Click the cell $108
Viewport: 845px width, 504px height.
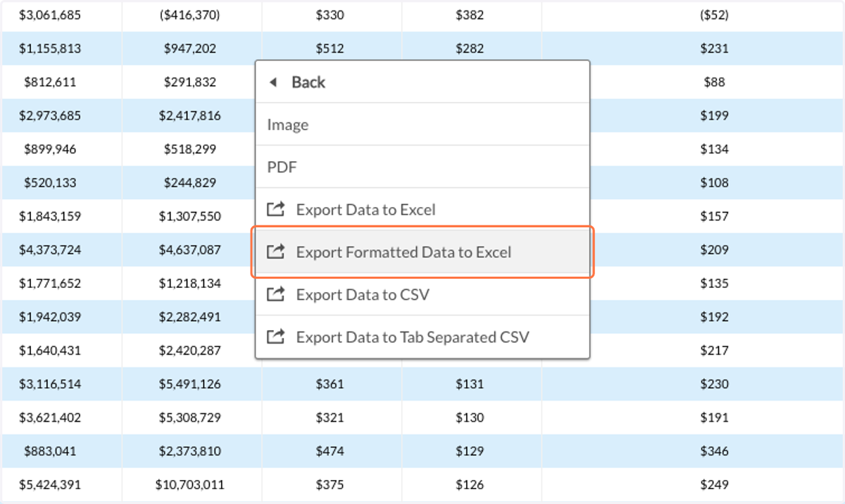click(714, 182)
